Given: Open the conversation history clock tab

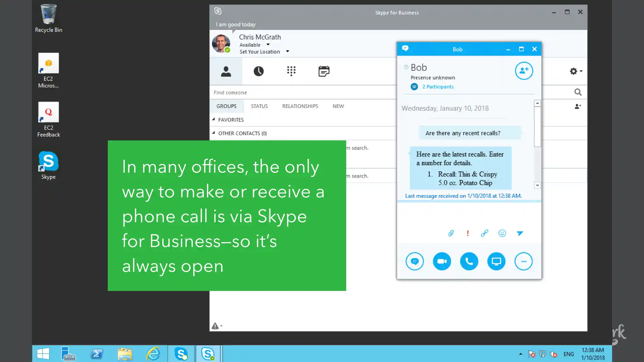Looking at the screenshot, I should point(258,71).
